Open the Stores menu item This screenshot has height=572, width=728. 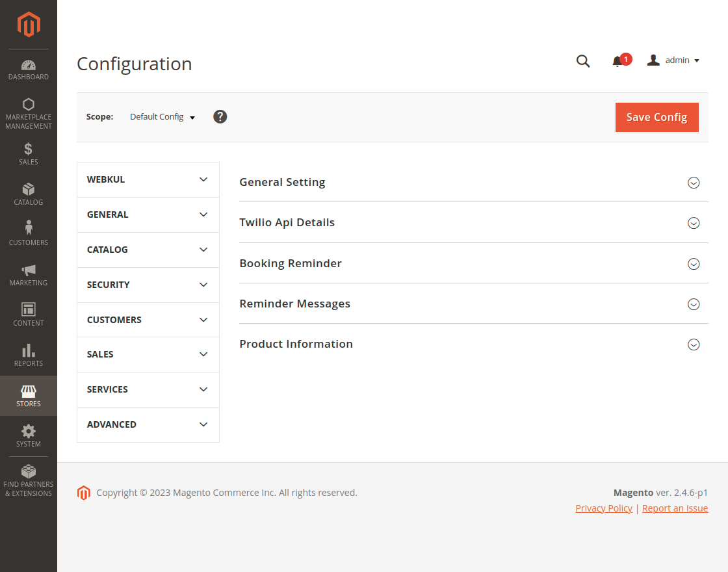click(29, 394)
